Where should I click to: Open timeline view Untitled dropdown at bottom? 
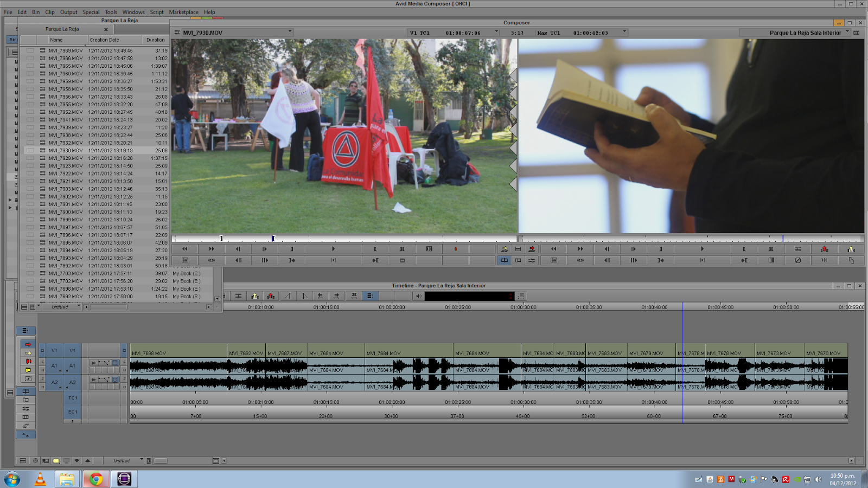pos(123,460)
